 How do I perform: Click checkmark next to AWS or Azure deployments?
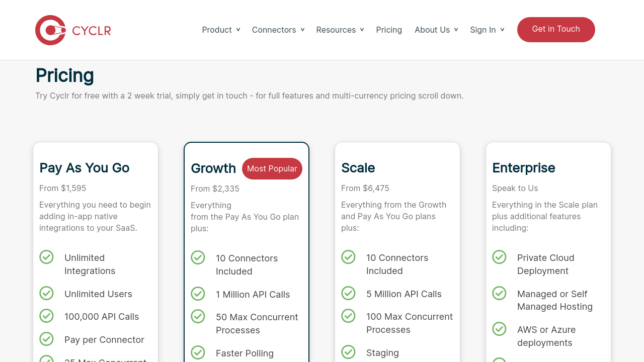click(x=499, y=329)
